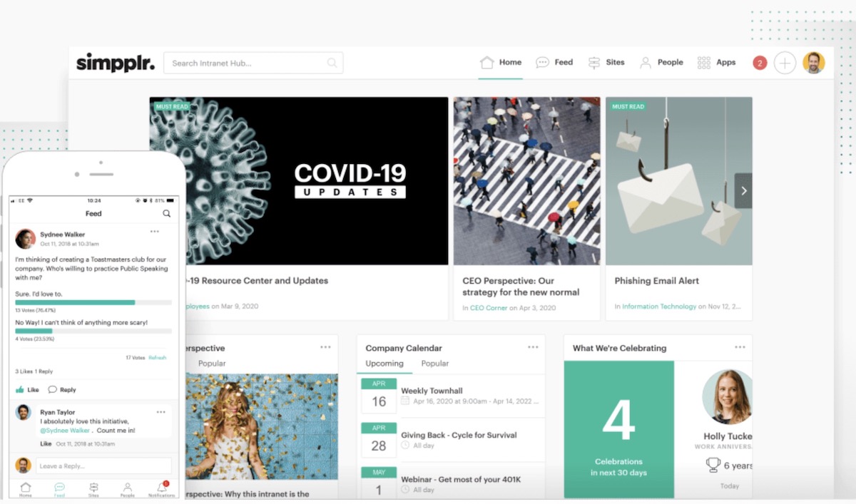Tap the search icon in mobile Feed
Image resolution: width=856 pixels, height=504 pixels.
click(166, 213)
